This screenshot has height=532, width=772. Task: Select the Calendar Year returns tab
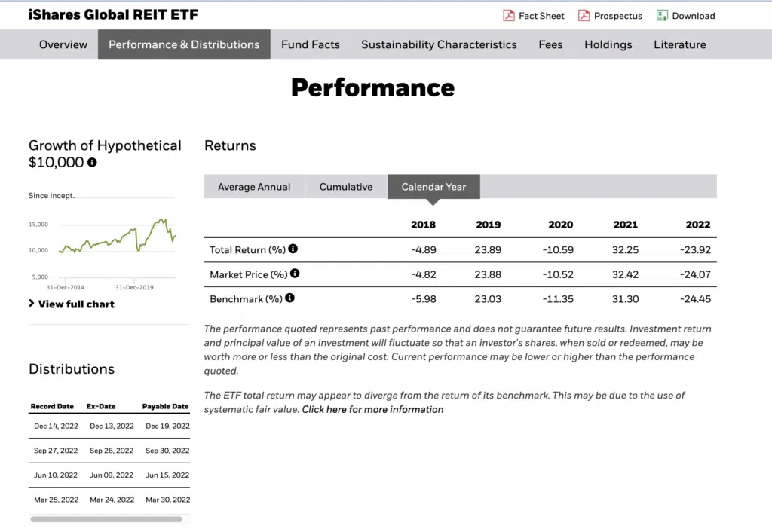click(x=433, y=187)
